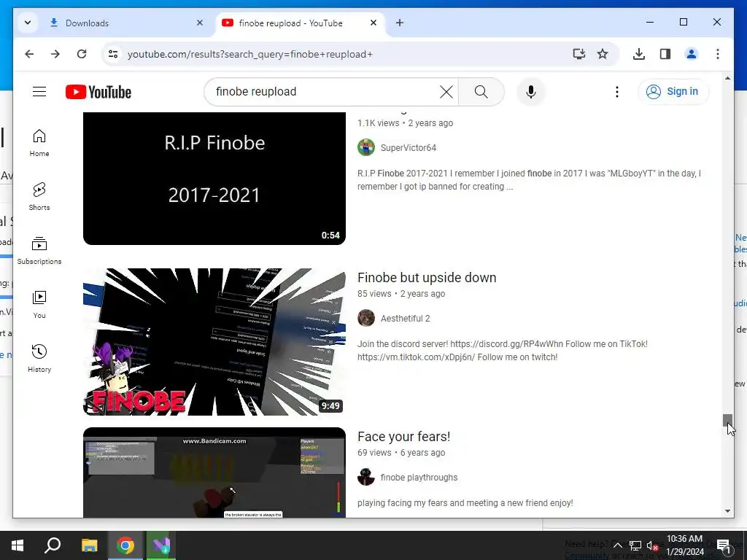The image size is (747, 560).
Task: Install app icon in address bar
Action: (x=578, y=54)
